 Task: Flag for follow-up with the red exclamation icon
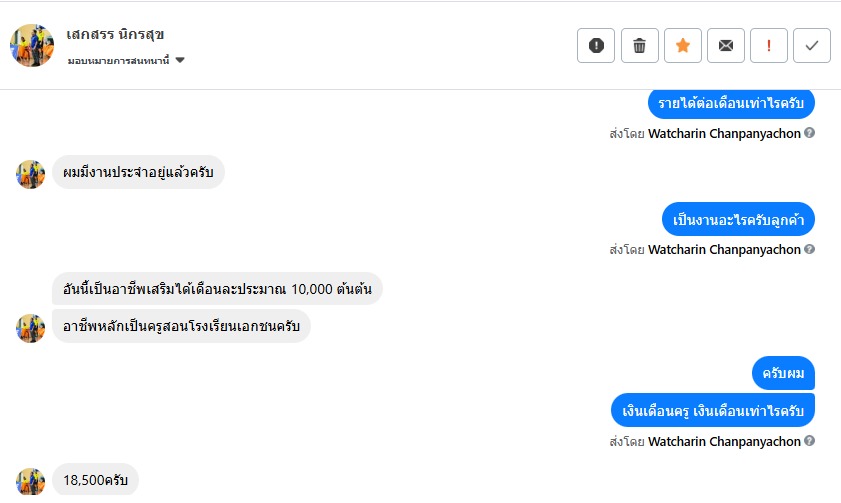769,45
